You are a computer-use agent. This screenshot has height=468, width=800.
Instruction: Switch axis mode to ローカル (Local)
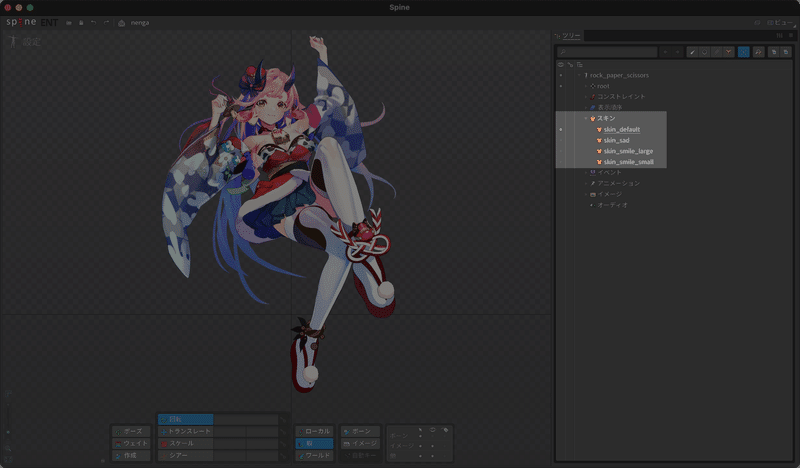coord(314,431)
